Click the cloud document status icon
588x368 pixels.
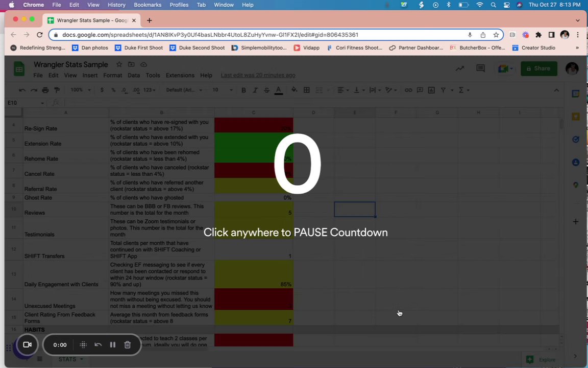(x=143, y=64)
